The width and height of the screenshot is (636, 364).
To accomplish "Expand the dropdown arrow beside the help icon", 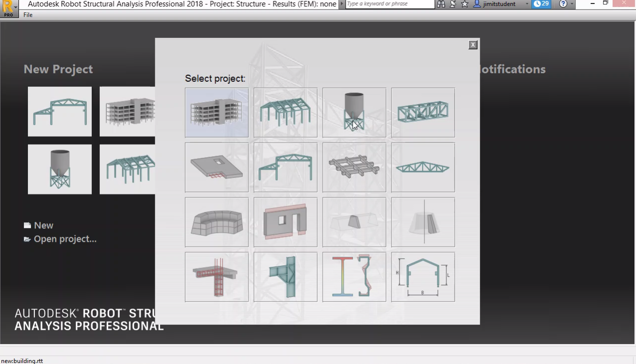I will pyautogui.click(x=572, y=4).
